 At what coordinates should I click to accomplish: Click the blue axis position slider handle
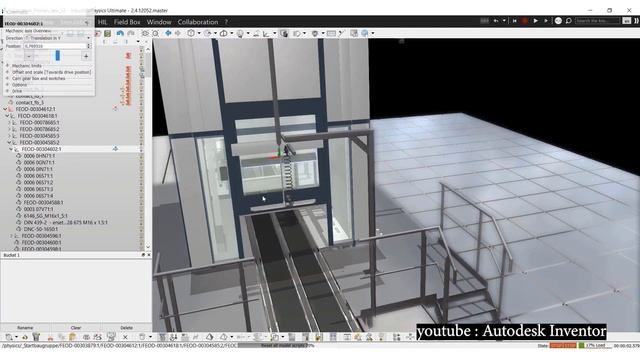58,56
